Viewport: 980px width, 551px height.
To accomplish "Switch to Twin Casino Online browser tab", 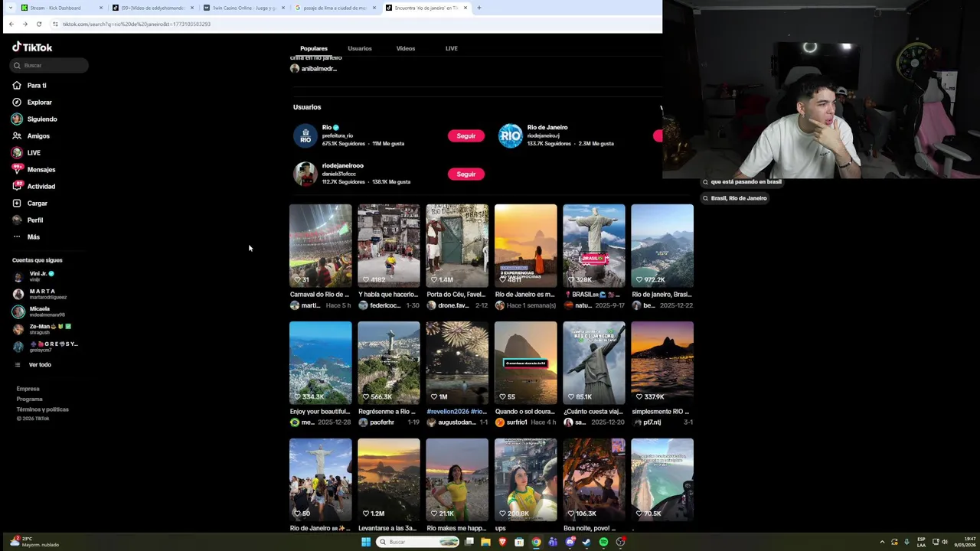I will 243,8.
